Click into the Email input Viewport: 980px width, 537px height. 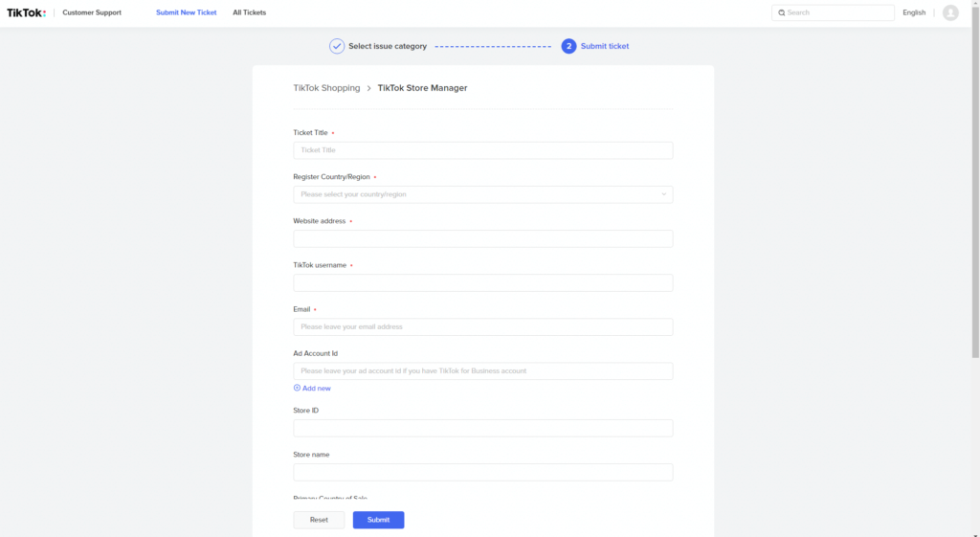pyautogui.click(x=483, y=327)
